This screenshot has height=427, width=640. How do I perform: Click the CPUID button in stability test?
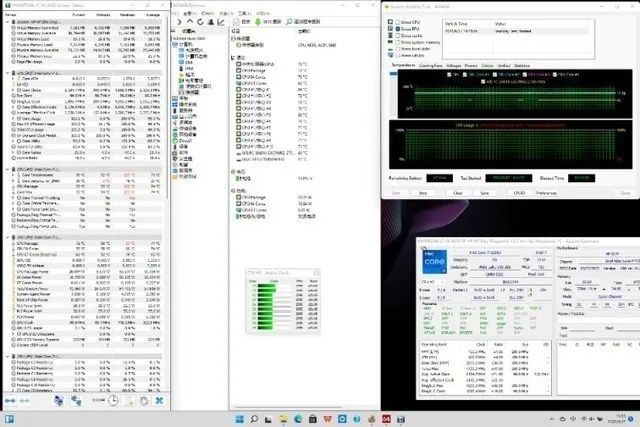pos(519,193)
